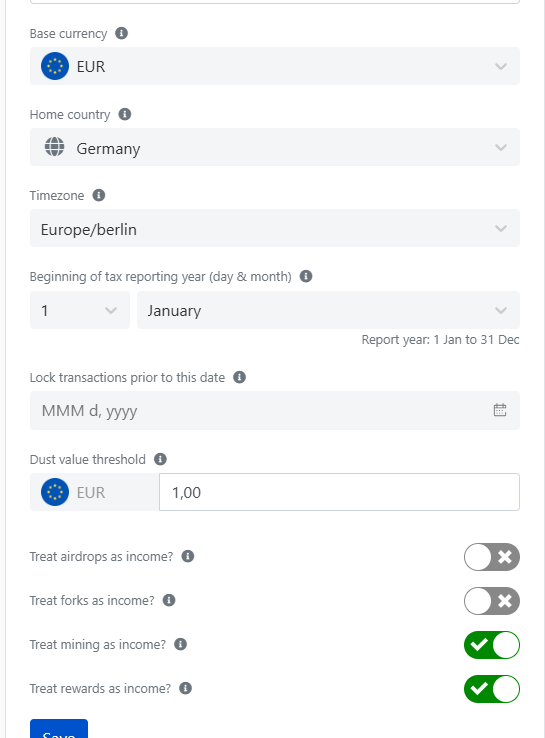Click the Base currency info icon
This screenshot has height=738, width=545.
pyautogui.click(x=121, y=33)
